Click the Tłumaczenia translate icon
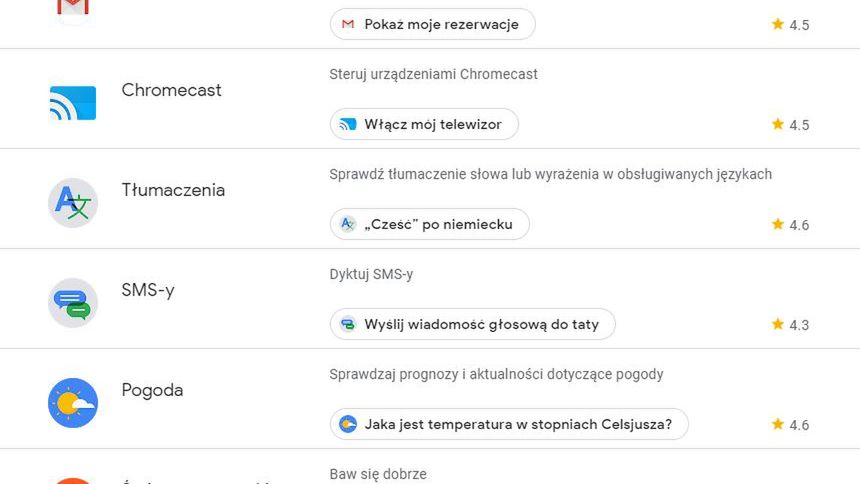This screenshot has height=484, width=860. tap(73, 203)
